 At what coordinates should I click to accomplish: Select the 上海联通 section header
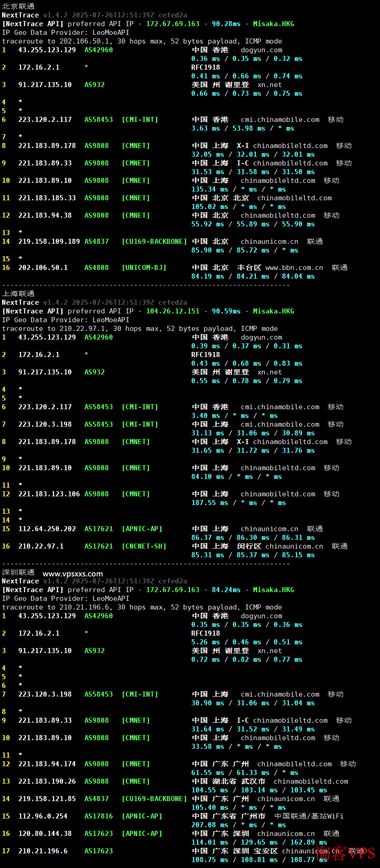18,294
